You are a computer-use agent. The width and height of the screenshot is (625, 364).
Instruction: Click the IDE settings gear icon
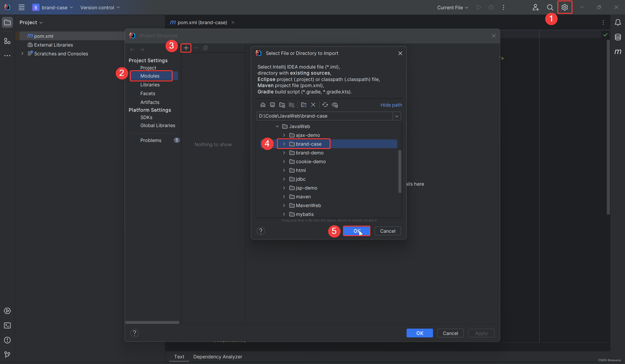[564, 7]
